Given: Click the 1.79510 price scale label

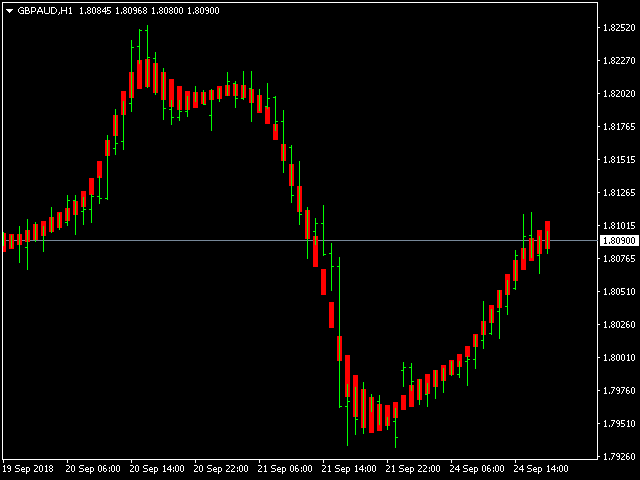Looking at the screenshot, I should click(x=619, y=424).
